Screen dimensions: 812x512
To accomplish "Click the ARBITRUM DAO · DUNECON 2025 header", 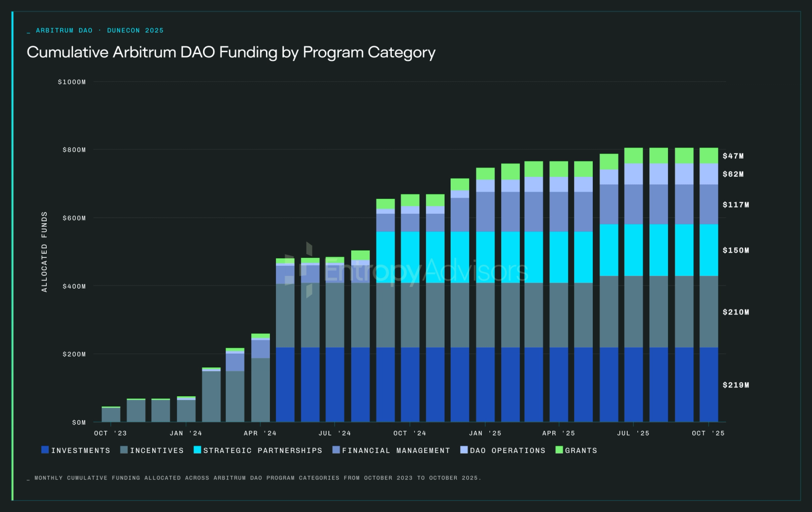I will click(x=99, y=30).
